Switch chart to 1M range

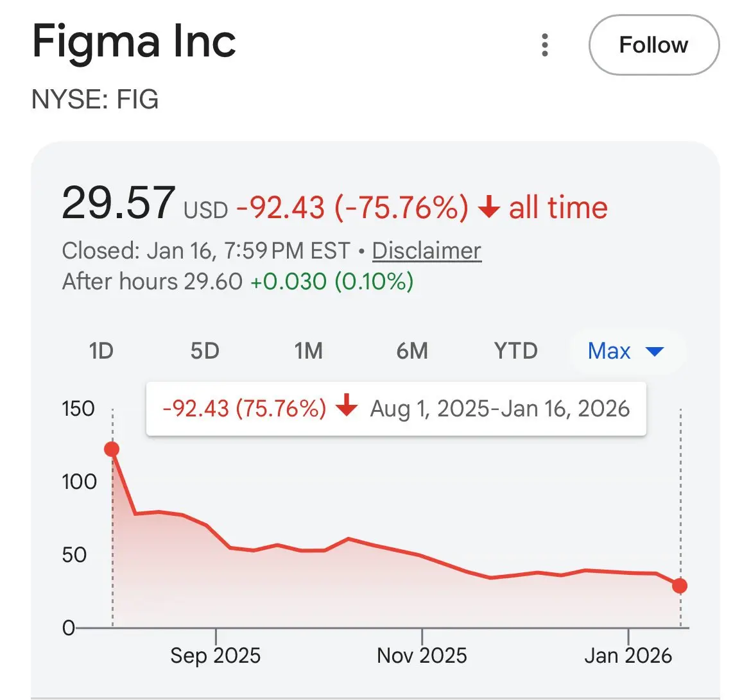point(308,351)
